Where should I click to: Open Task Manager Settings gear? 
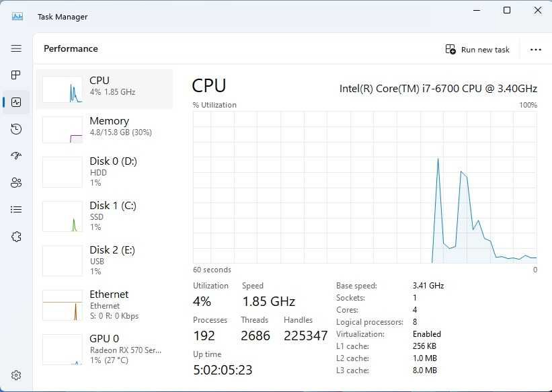[x=17, y=375]
